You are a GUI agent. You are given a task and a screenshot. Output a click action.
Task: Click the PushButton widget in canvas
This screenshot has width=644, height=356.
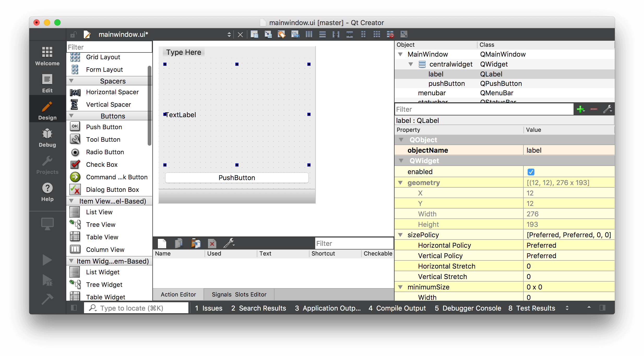236,177
